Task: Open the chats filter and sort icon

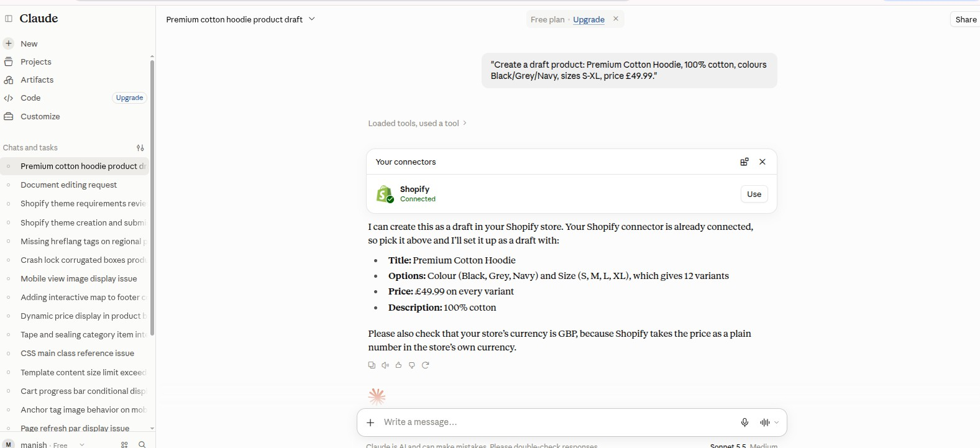Action: pos(140,148)
